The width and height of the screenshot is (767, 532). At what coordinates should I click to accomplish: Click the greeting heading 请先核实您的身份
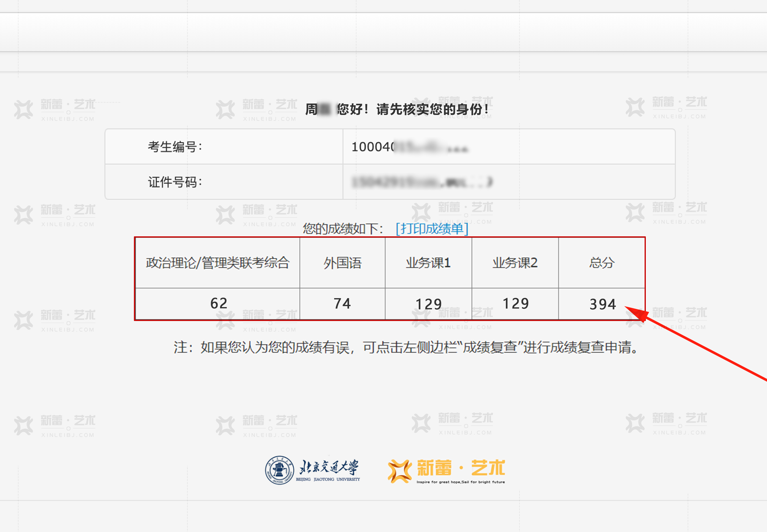click(433, 109)
